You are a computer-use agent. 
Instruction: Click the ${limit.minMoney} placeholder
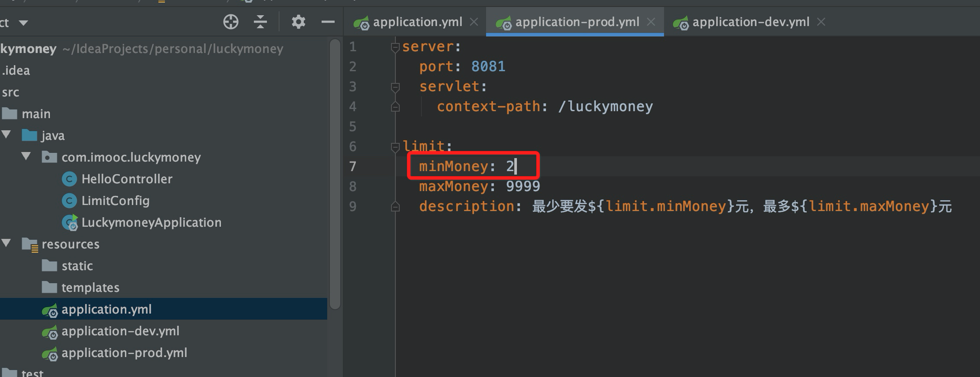661,206
